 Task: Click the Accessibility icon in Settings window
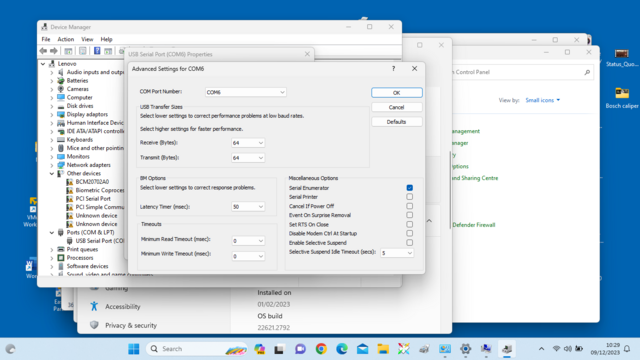pyautogui.click(x=94, y=306)
